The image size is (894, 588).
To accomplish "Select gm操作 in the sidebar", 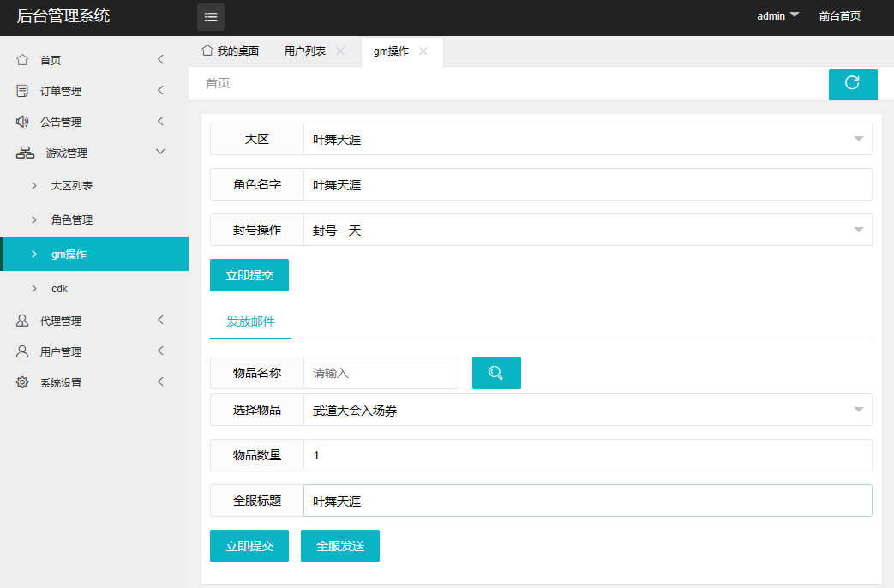I will (94, 254).
